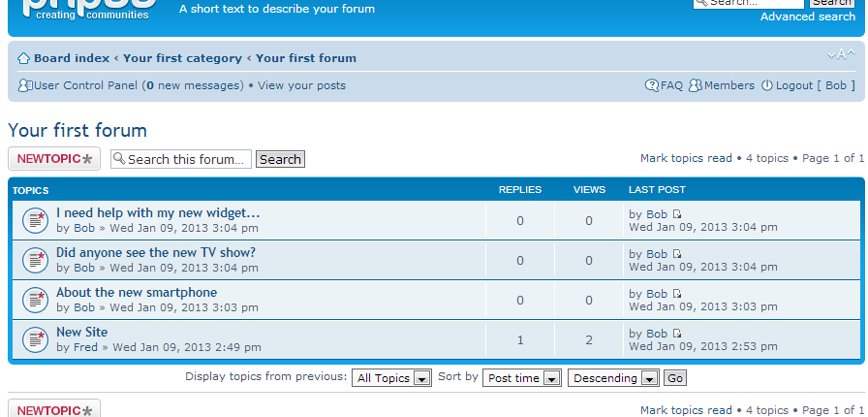Image resolution: width=868 pixels, height=417 pixels.
Task: Click the Search this forum input field
Action: [x=181, y=159]
